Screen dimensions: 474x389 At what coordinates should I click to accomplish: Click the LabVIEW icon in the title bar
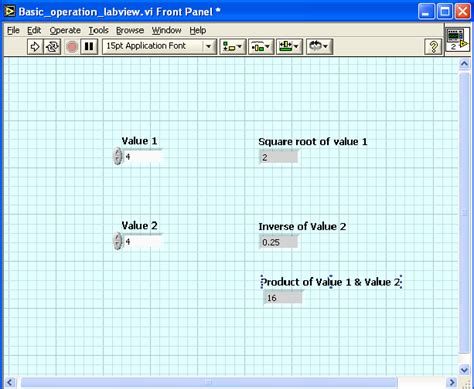[x=10, y=12]
